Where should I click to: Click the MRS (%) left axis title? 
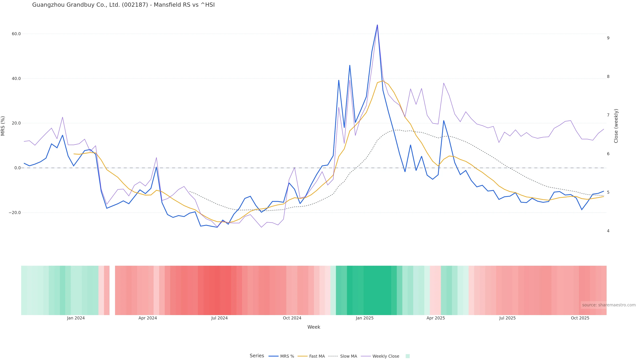point(3,126)
